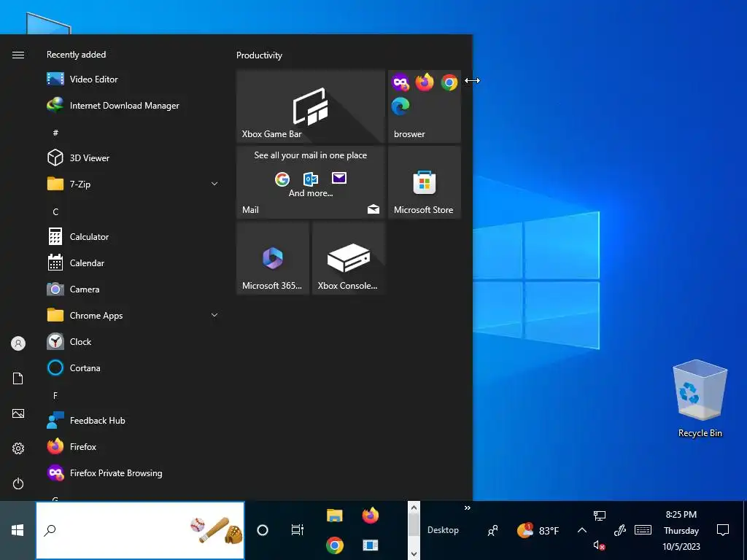
Task: Click the Xbox Game Bar tile
Action: tap(311, 106)
